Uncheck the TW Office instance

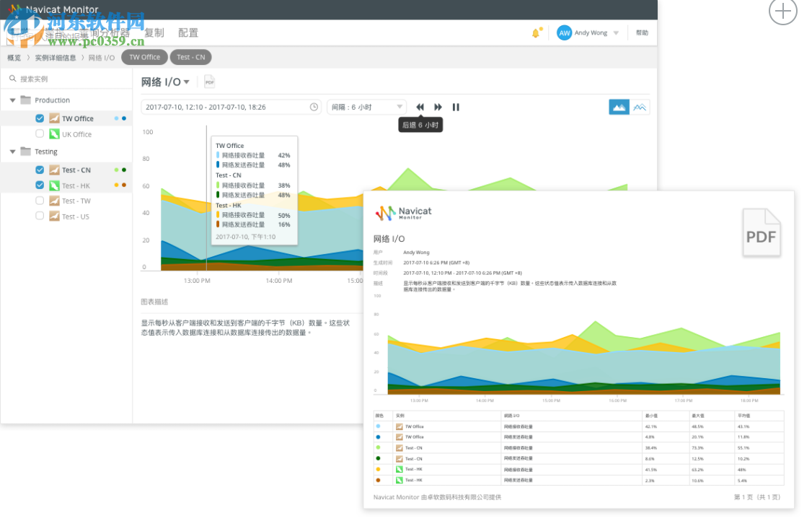[x=40, y=118]
